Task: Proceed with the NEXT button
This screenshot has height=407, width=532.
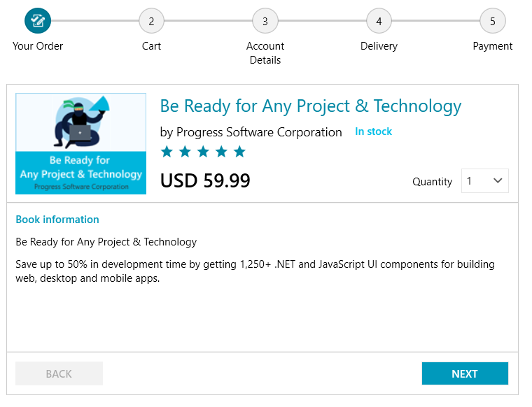Action: click(465, 373)
